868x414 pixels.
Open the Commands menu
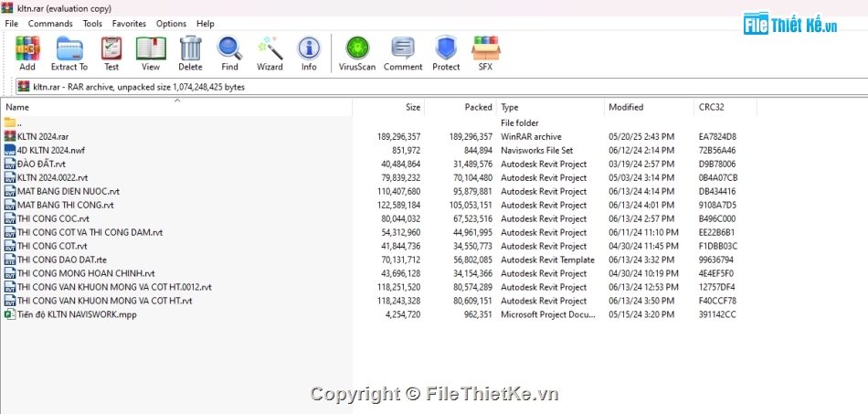coord(50,23)
